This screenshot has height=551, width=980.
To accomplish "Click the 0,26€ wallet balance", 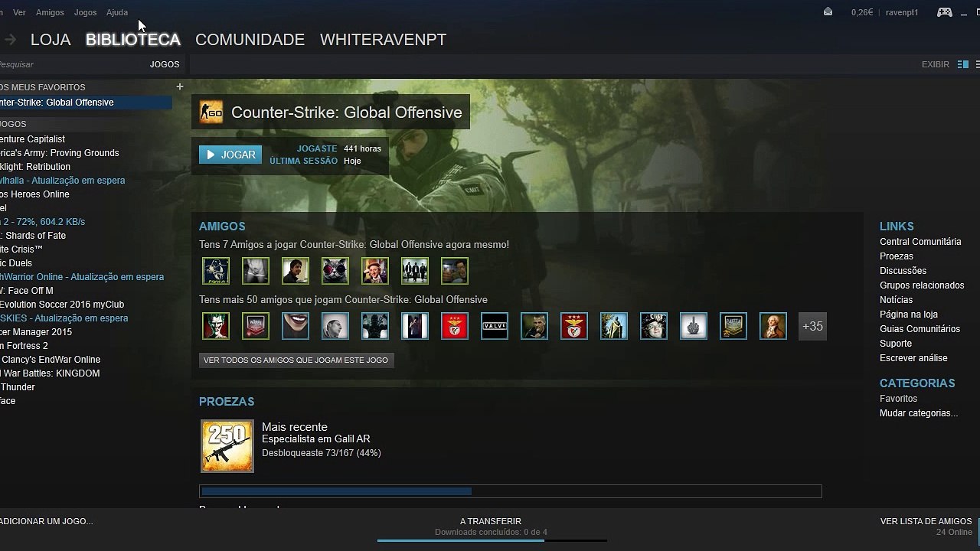I will point(862,12).
